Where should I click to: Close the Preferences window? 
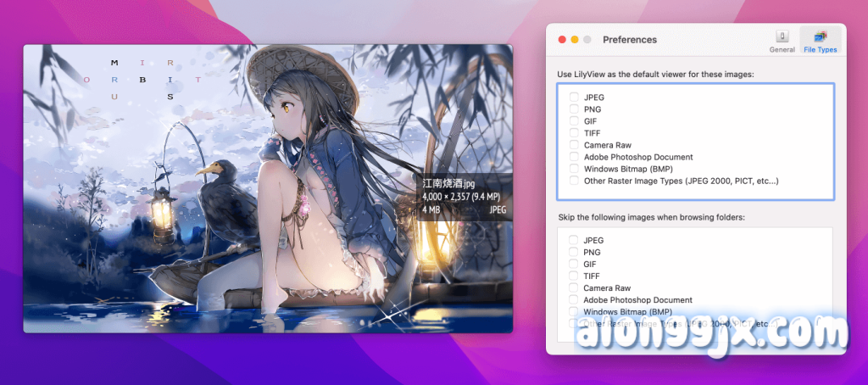[561, 40]
